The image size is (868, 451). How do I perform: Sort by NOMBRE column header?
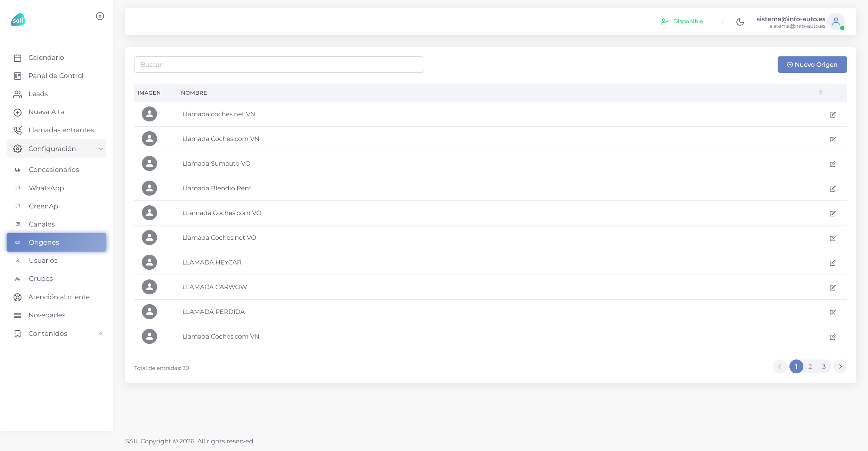point(194,93)
